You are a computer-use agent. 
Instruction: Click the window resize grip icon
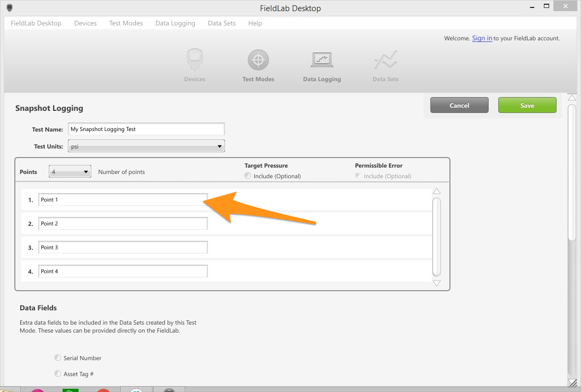pyautogui.click(x=572, y=383)
